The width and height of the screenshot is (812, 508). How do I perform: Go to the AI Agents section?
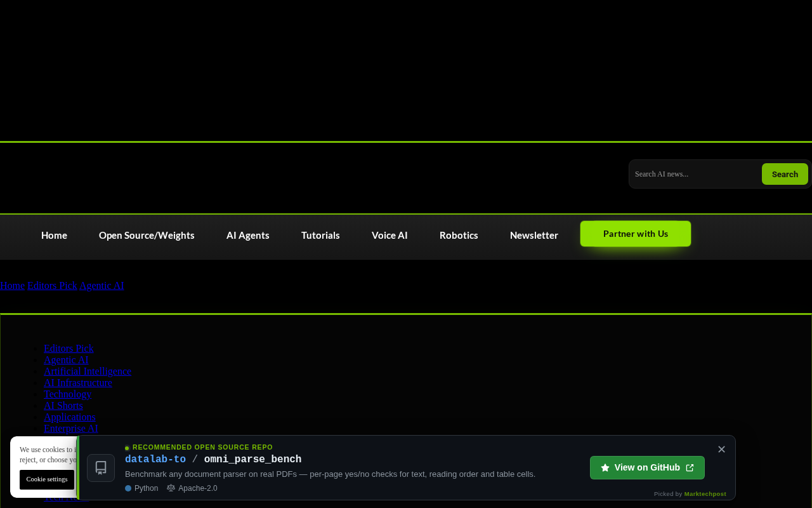tap(248, 235)
